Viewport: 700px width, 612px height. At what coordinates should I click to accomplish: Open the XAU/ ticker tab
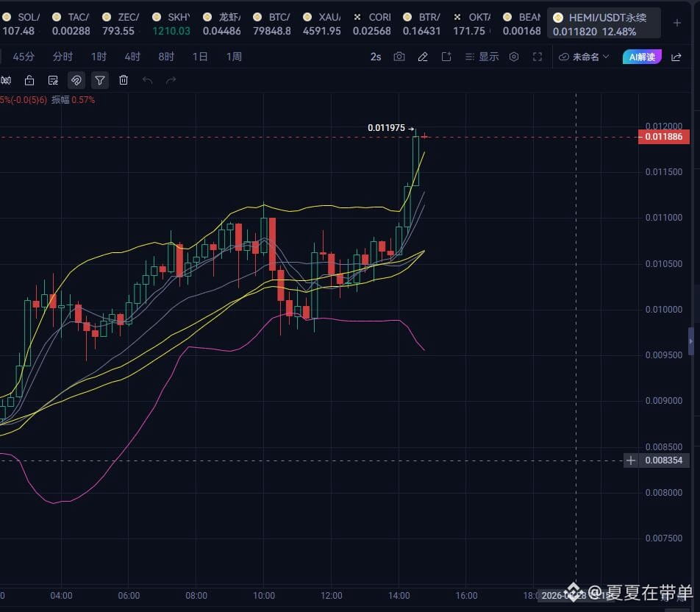[x=321, y=24]
